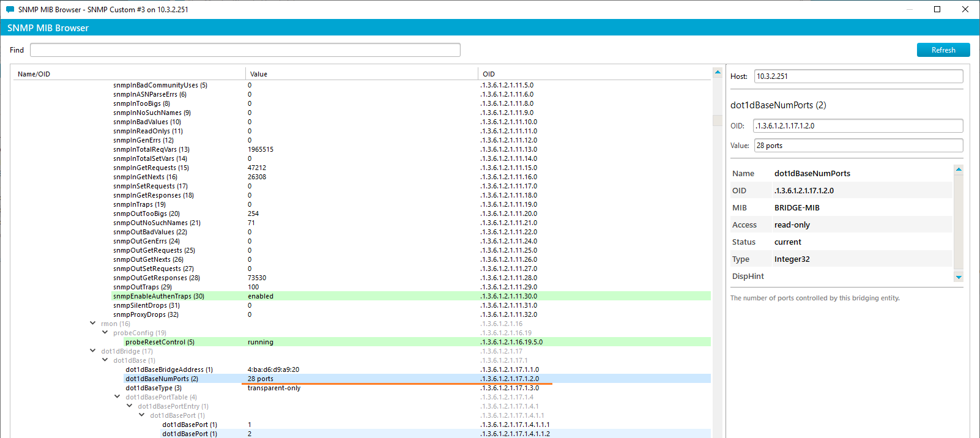Click BRIDGE-MIB in properties list
The image size is (980, 438).
point(797,208)
